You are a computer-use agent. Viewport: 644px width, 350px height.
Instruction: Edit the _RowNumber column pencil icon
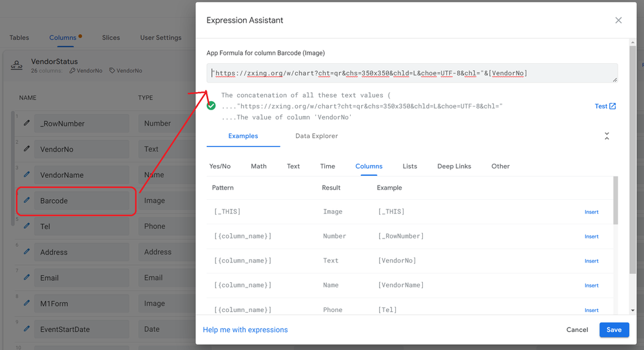coord(26,123)
